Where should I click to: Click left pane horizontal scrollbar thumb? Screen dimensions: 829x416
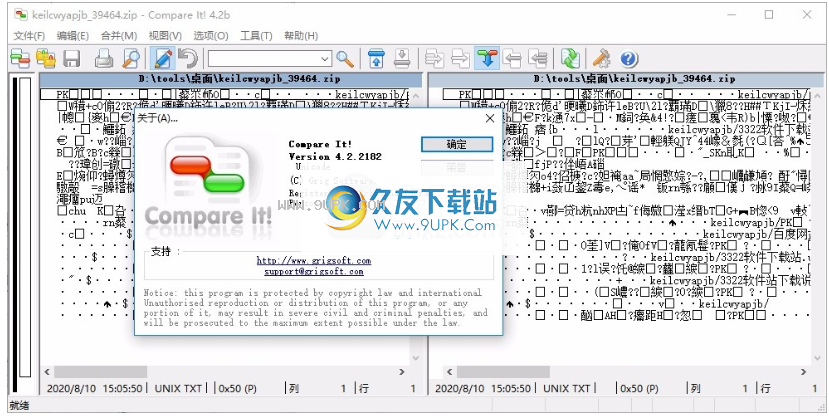(x=100, y=372)
